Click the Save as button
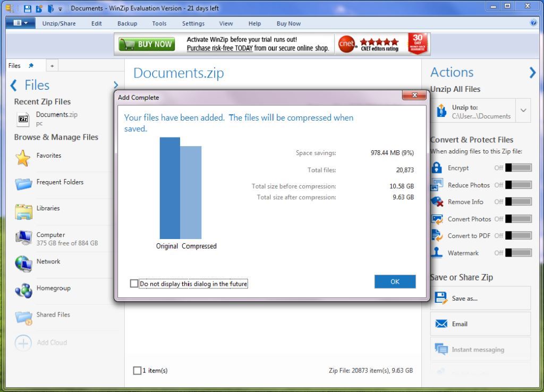This screenshot has width=544, height=392. coord(480,299)
